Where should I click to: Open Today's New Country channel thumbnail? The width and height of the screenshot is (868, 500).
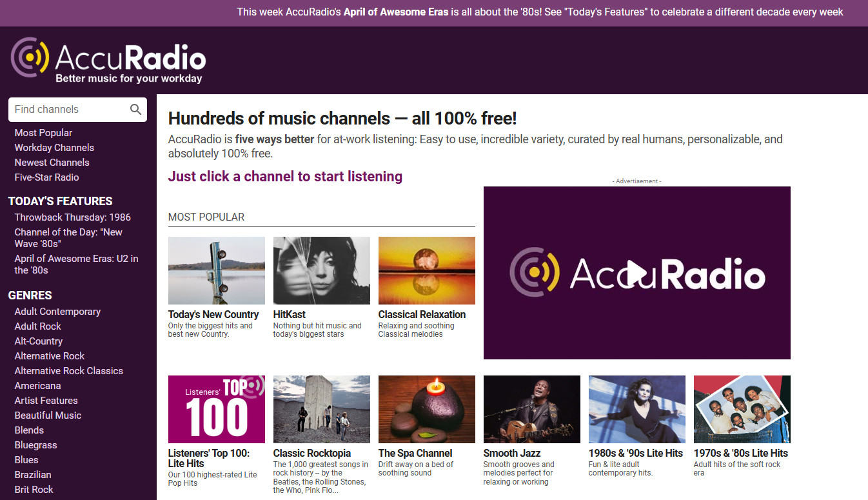[216, 270]
